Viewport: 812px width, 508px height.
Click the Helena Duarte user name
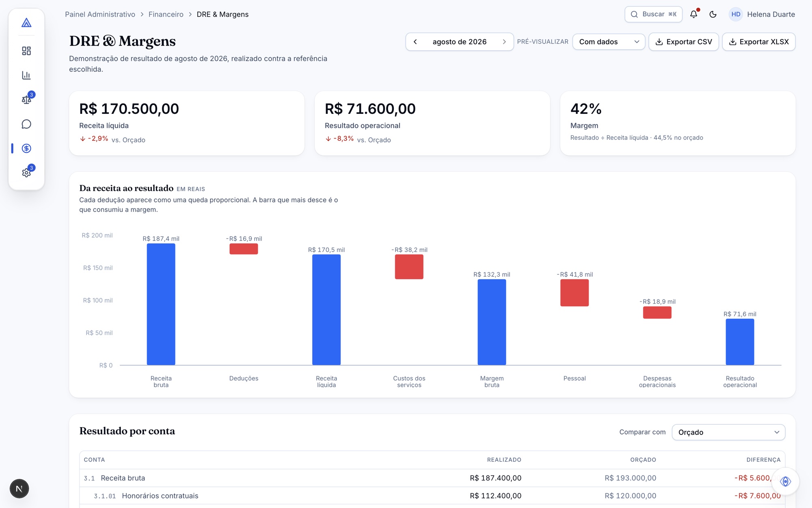pos(771,14)
